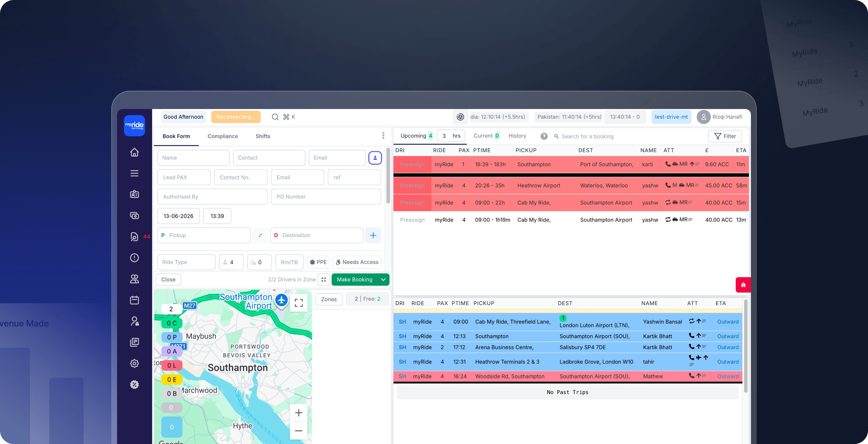Click the world clock icon in header

point(460,117)
